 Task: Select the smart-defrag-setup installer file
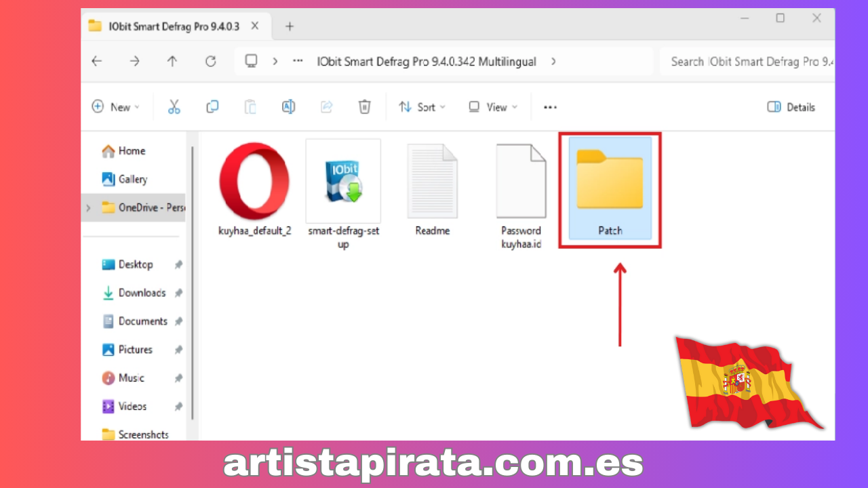pos(343,194)
